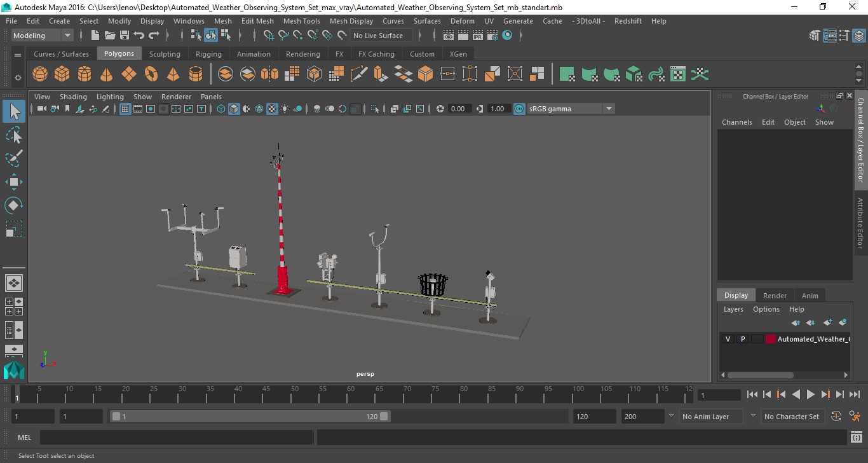The image size is (868, 463).
Task: Click the red layer color swatch
Action: [771, 339]
